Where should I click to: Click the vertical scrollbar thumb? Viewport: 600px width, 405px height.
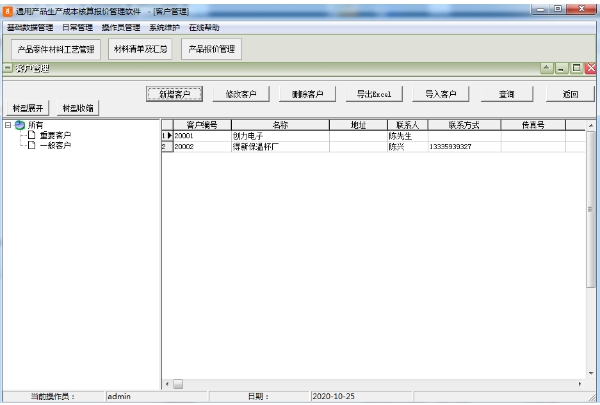(x=591, y=209)
